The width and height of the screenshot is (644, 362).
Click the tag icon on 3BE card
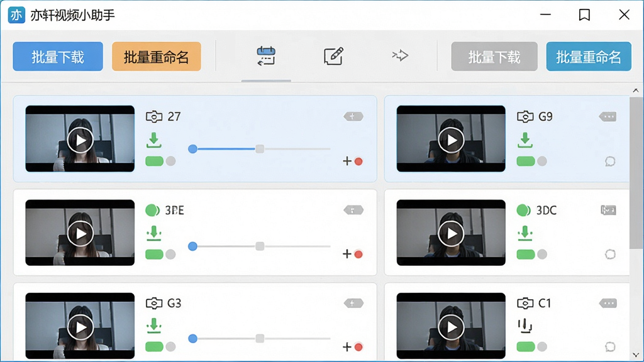point(353,210)
